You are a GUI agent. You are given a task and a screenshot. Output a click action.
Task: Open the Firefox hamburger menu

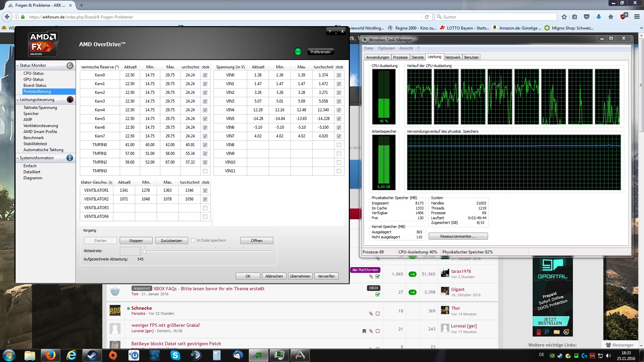click(637, 17)
